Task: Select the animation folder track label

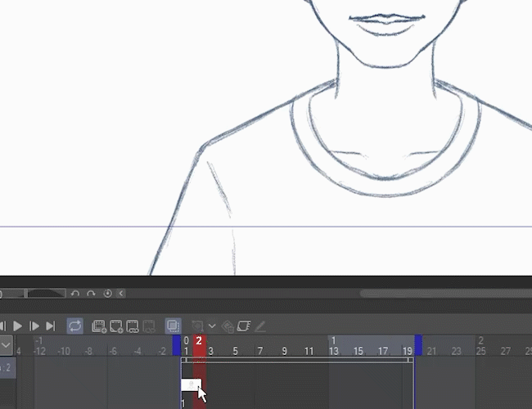Action: point(7,367)
